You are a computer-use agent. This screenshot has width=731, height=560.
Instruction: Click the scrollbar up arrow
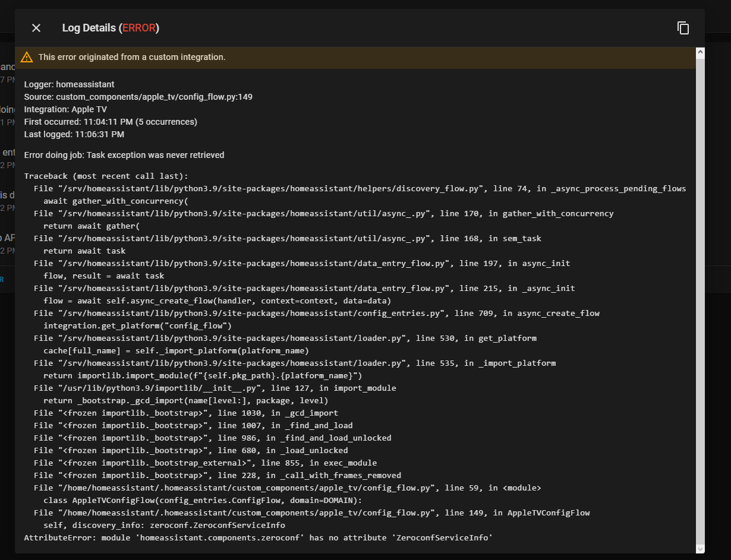pyautogui.click(x=700, y=52)
